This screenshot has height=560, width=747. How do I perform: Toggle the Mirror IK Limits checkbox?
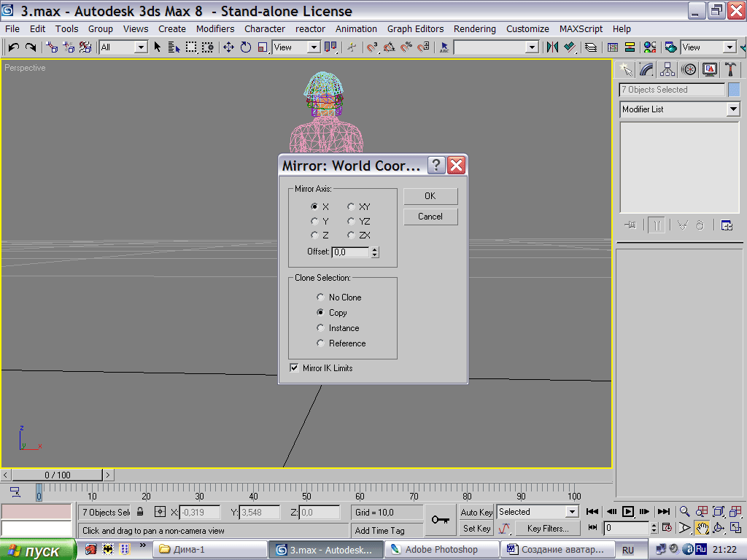pyautogui.click(x=295, y=368)
